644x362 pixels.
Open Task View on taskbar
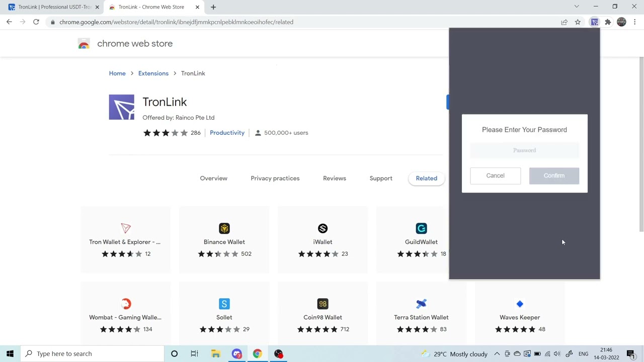[194, 353]
